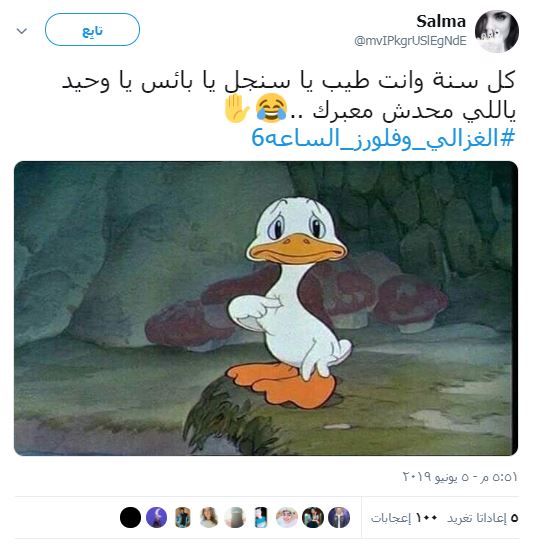The height and width of the screenshot is (547, 534).
Task: Select the white headscarf liker avatar
Action: pyautogui.click(x=287, y=517)
